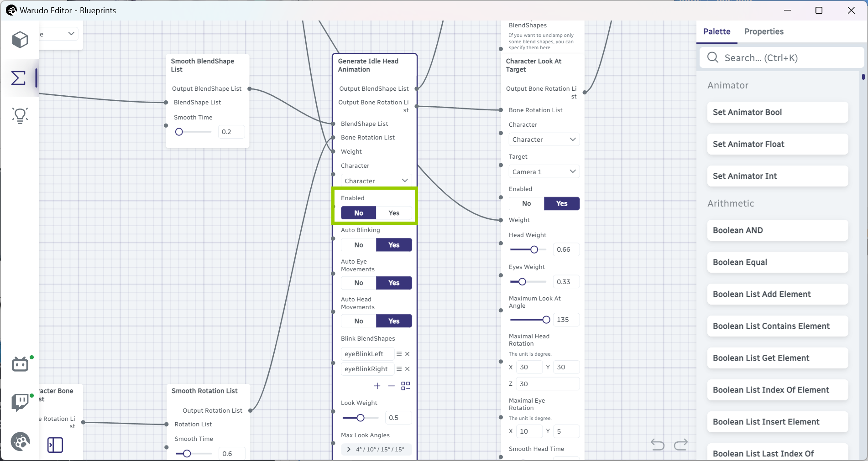Image resolution: width=868 pixels, height=461 pixels.
Task: Adjust the Look Weight slider
Action: tap(361, 418)
